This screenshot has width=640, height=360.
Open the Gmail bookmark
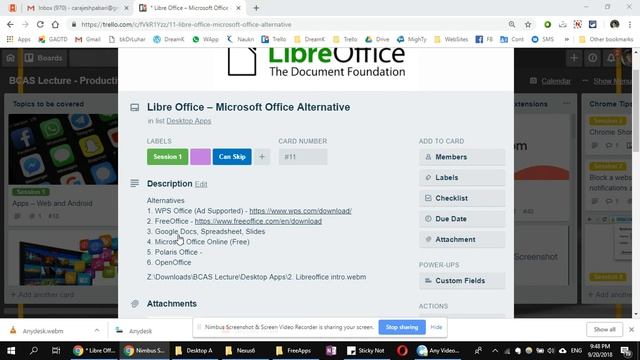click(88, 39)
